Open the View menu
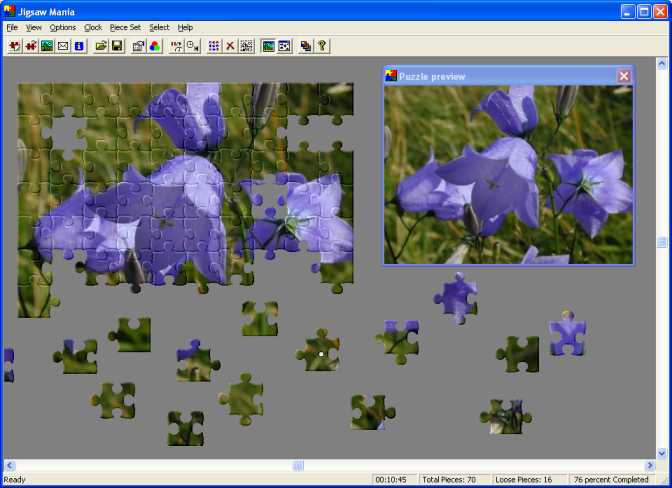This screenshot has width=672, height=488. click(33, 27)
